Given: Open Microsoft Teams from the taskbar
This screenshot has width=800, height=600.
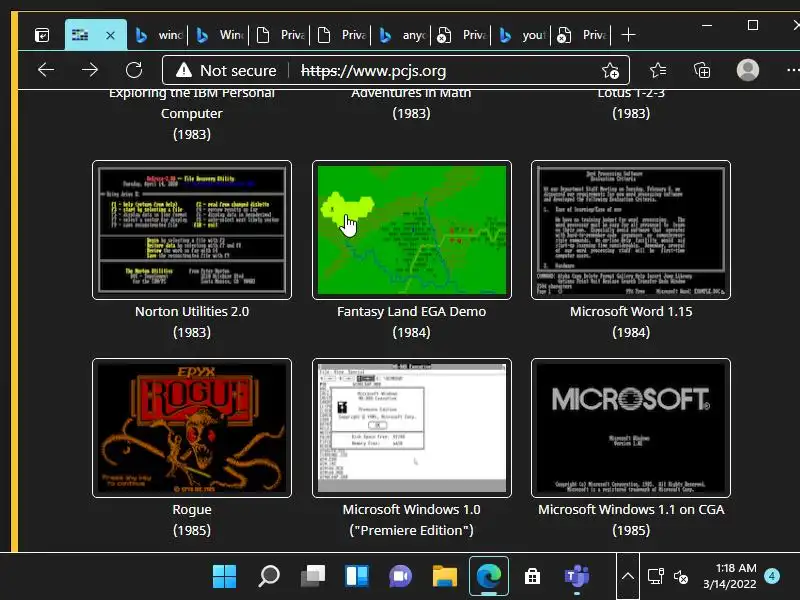Looking at the screenshot, I should pyautogui.click(x=577, y=577).
